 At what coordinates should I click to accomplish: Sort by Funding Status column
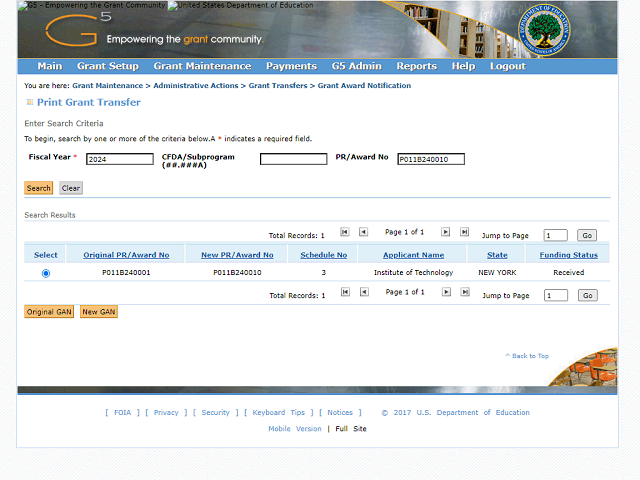tap(569, 255)
